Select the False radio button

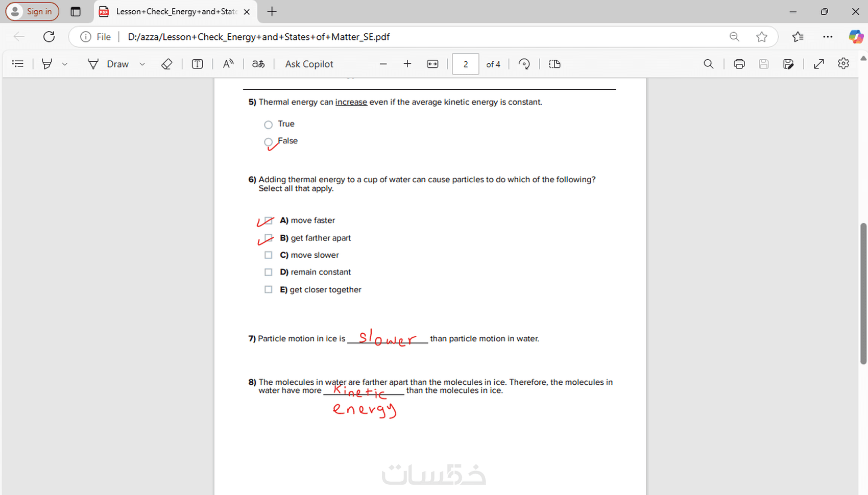click(x=268, y=142)
